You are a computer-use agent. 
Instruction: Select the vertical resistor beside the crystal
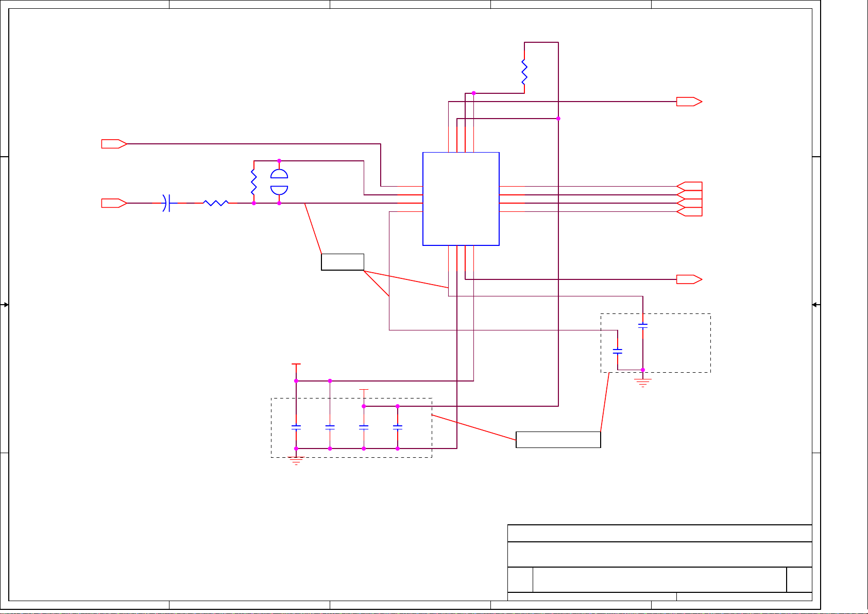253,182
